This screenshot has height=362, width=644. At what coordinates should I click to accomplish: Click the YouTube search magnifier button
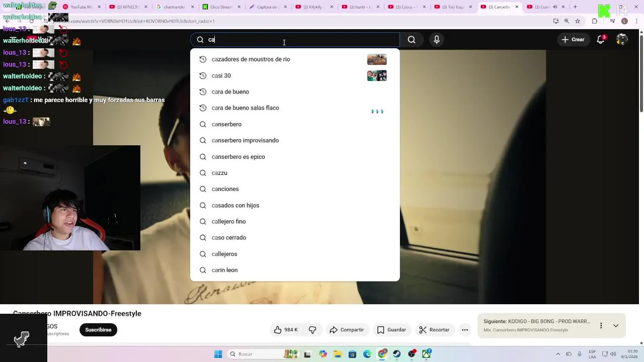(x=412, y=40)
